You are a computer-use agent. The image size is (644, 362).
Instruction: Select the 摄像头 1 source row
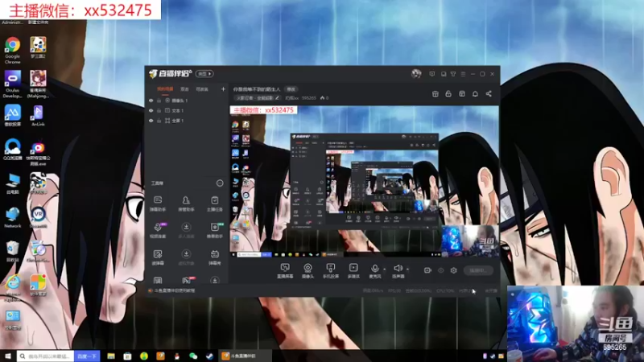187,101
